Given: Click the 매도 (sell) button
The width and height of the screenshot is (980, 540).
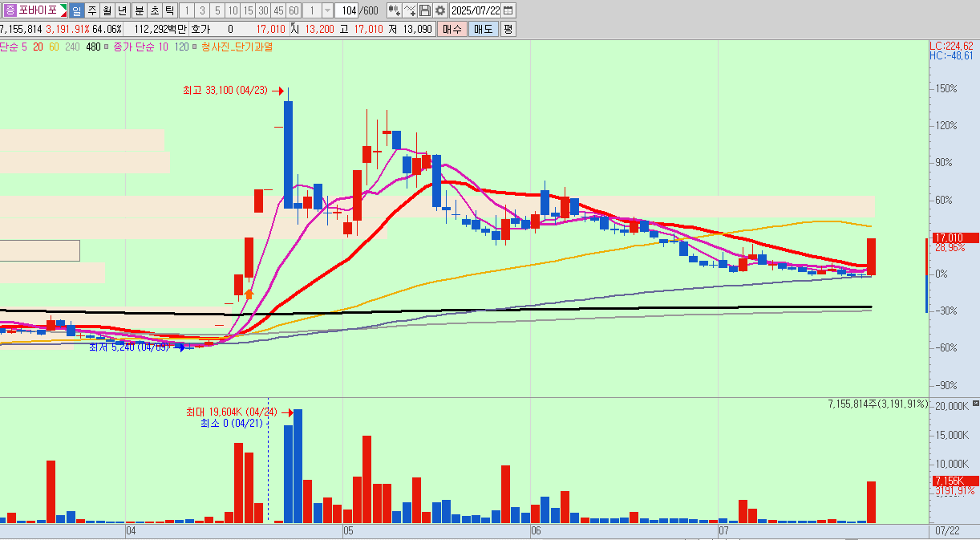Looking at the screenshot, I should 484,29.
